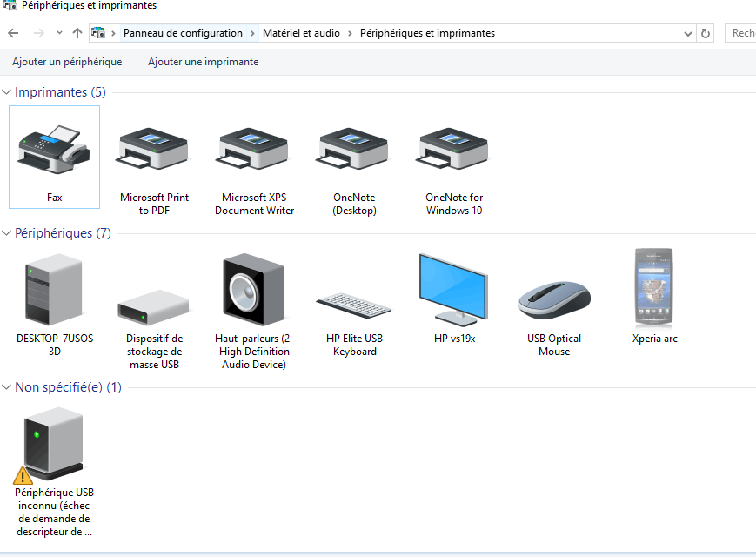Image resolution: width=756 pixels, height=557 pixels.
Task: Click the Imprimantes (5) heading
Action: [x=60, y=91]
